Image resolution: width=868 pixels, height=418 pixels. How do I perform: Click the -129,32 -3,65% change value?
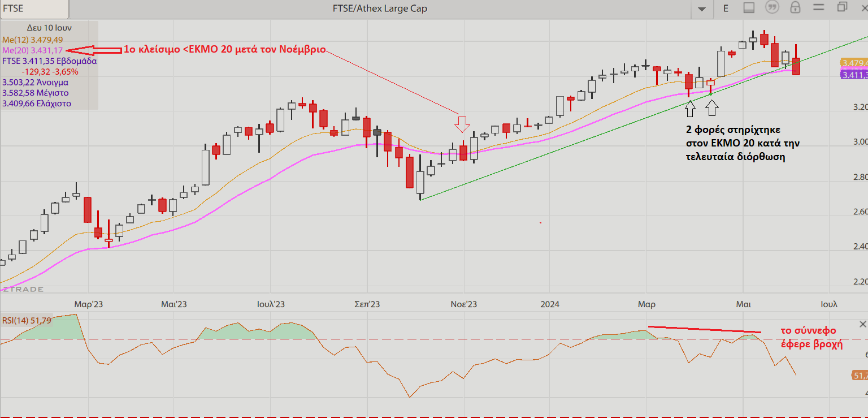(x=50, y=72)
